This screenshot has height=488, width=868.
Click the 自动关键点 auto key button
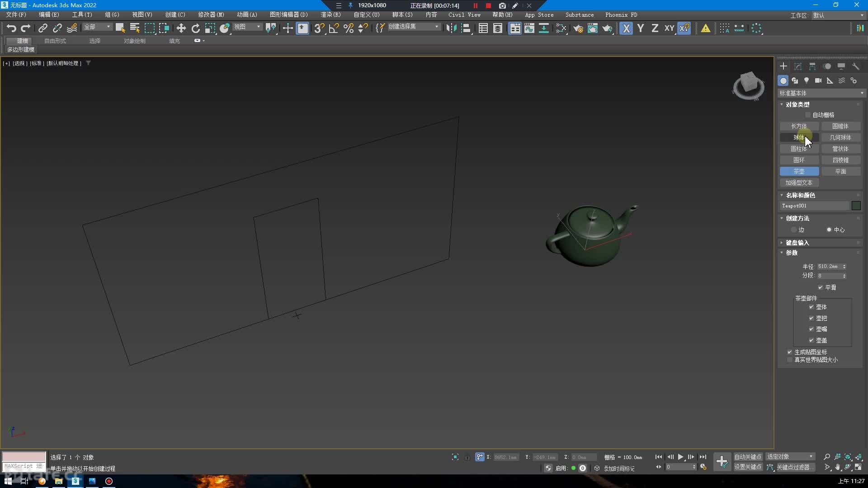click(748, 456)
